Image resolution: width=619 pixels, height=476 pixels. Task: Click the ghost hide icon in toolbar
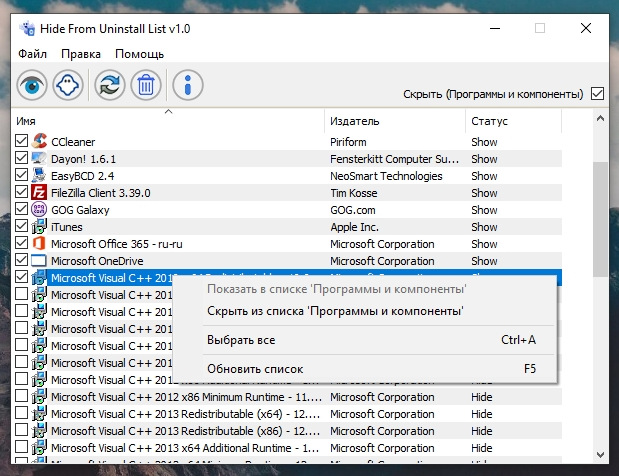pos(68,85)
